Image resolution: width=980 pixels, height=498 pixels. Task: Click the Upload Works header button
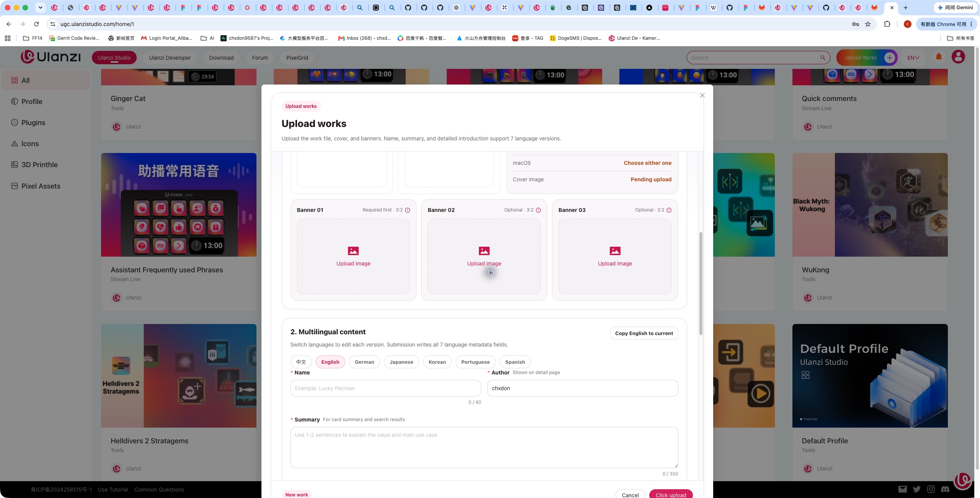pos(867,58)
